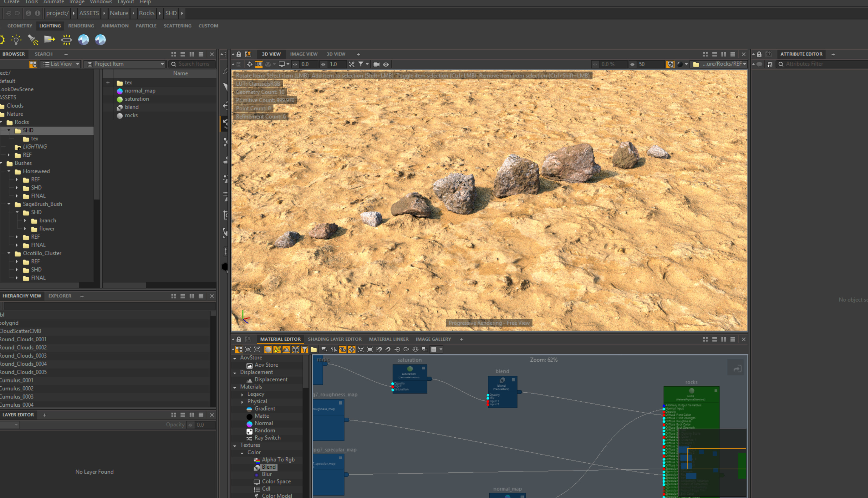Click the maximize panel icon in Material Editor header
The image size is (868, 498).
point(733,339)
